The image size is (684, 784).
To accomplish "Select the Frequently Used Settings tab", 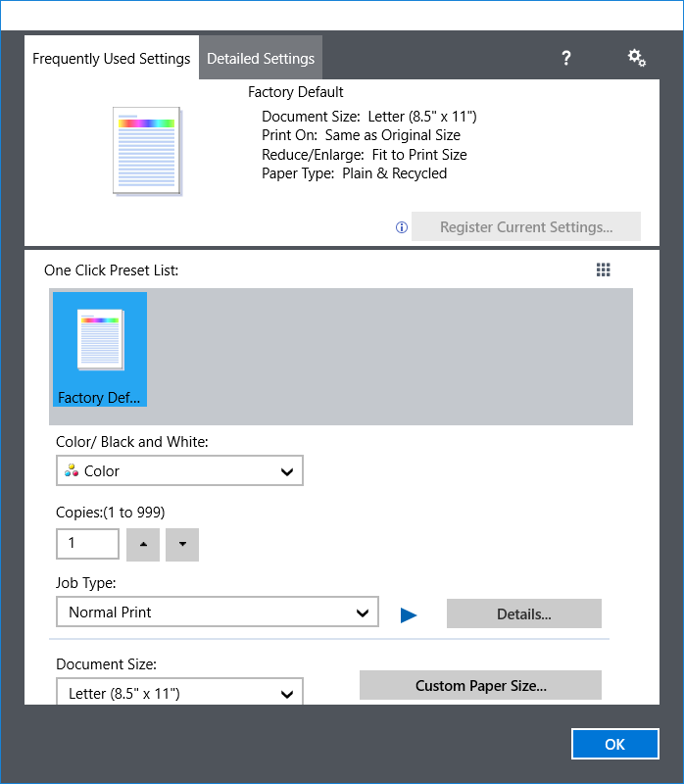I will click(x=112, y=59).
